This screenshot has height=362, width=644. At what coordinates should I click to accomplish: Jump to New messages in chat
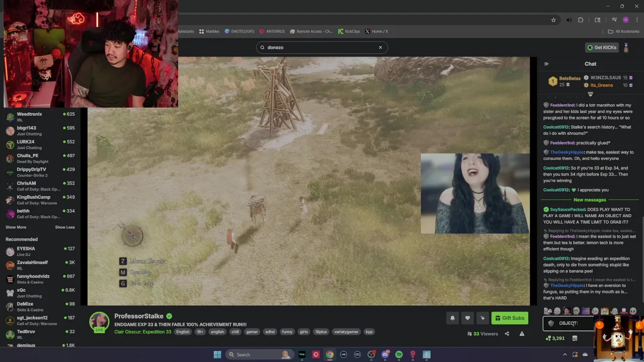590,200
